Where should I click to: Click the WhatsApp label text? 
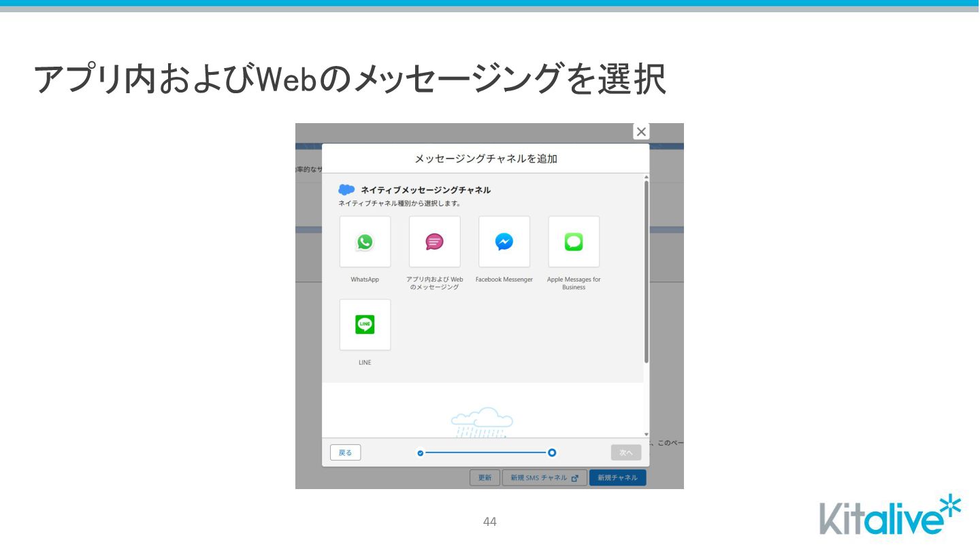[x=365, y=280]
